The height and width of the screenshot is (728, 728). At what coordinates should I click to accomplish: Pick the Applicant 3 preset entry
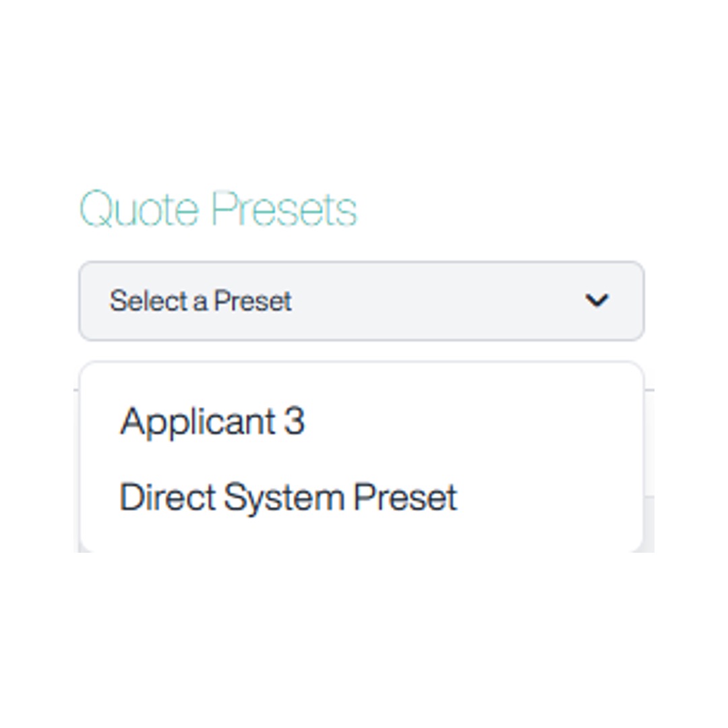click(x=212, y=421)
